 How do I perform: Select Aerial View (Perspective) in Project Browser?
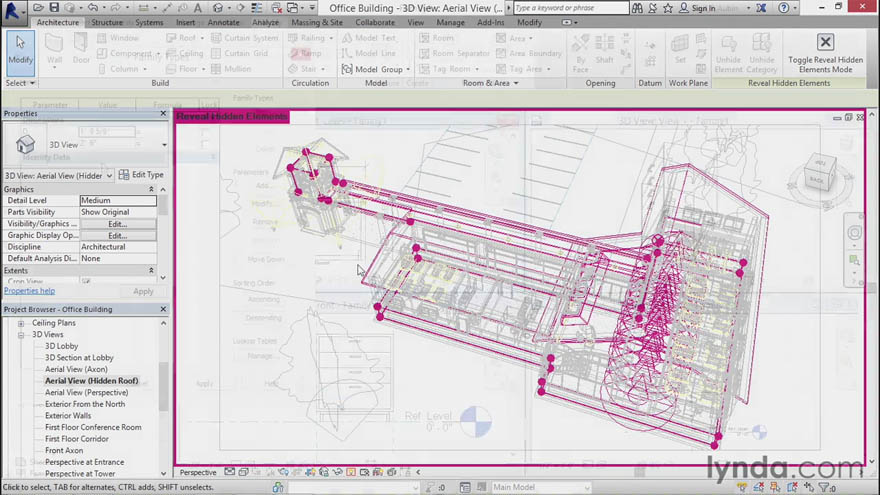pos(86,392)
